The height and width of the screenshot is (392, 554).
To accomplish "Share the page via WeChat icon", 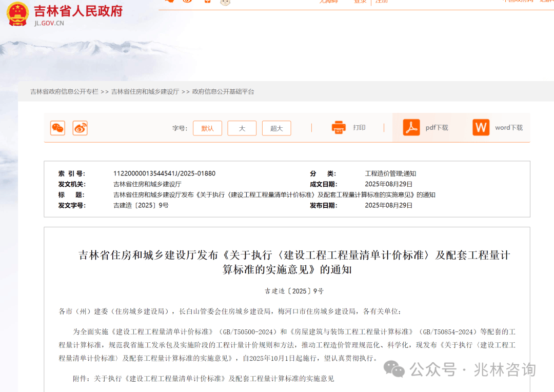I will click(x=57, y=128).
